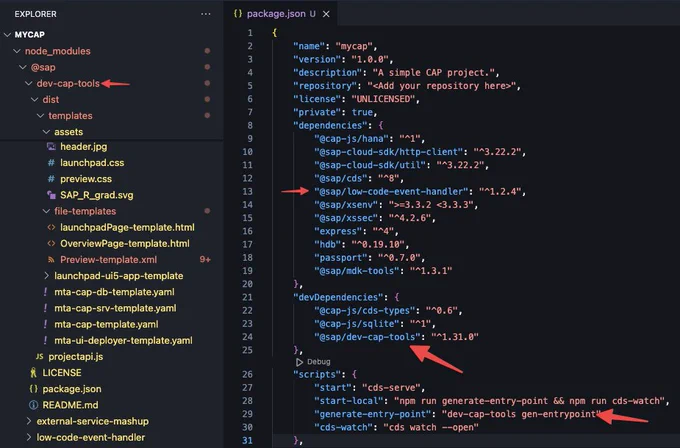Viewport: 680px width, 448px height.
Task: Click "generate-entry-point" script key
Action: tap(373, 414)
